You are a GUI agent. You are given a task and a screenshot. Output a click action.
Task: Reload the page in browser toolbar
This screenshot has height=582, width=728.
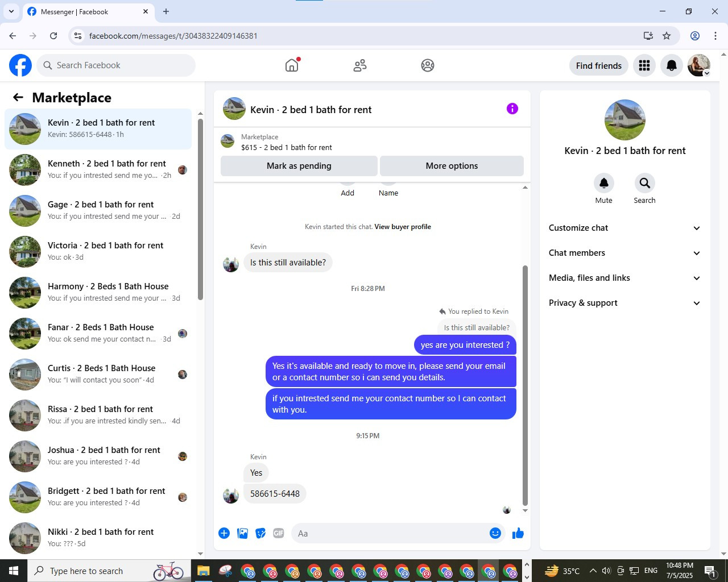53,36
